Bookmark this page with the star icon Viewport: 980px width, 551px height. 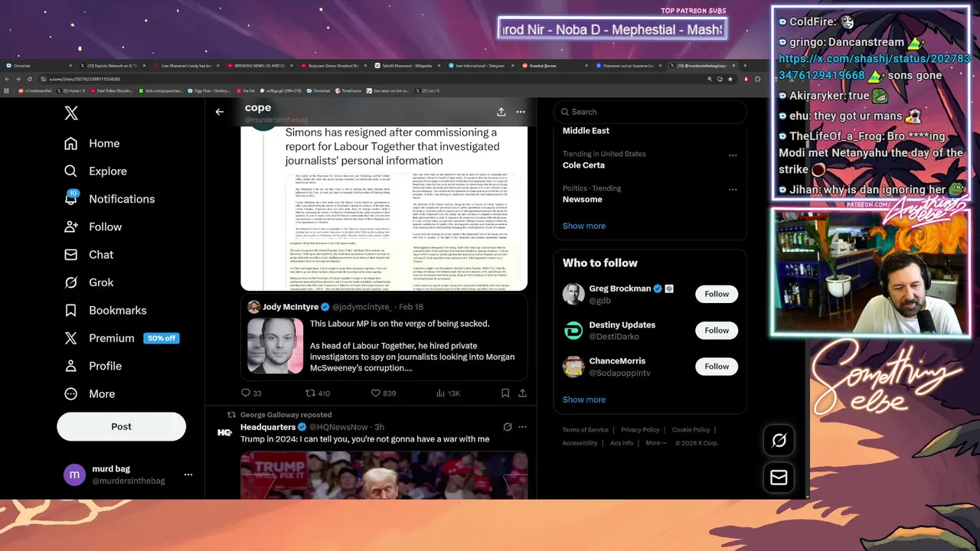730,79
